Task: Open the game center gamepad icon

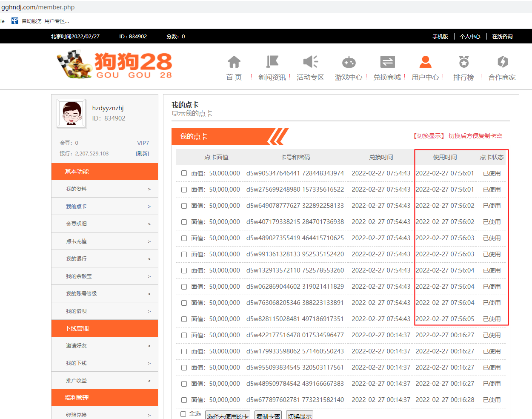Action: [x=349, y=62]
